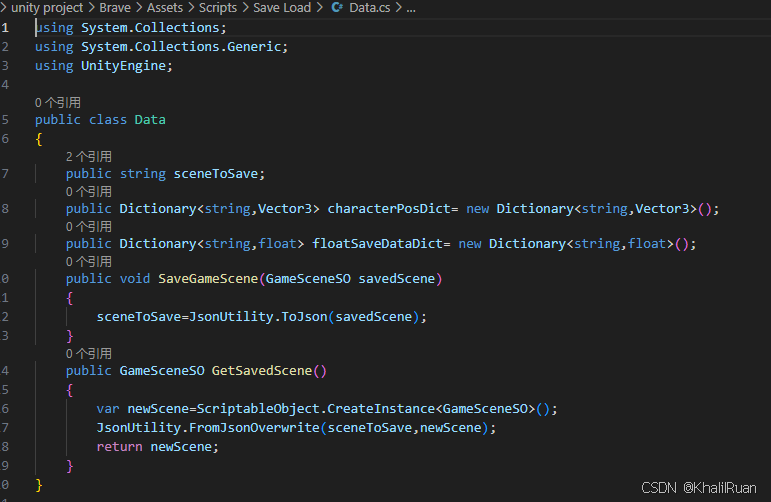This screenshot has height=502, width=771.
Task: Click '0 个引用' CodeLens above characterPosDict
Action: click(89, 191)
